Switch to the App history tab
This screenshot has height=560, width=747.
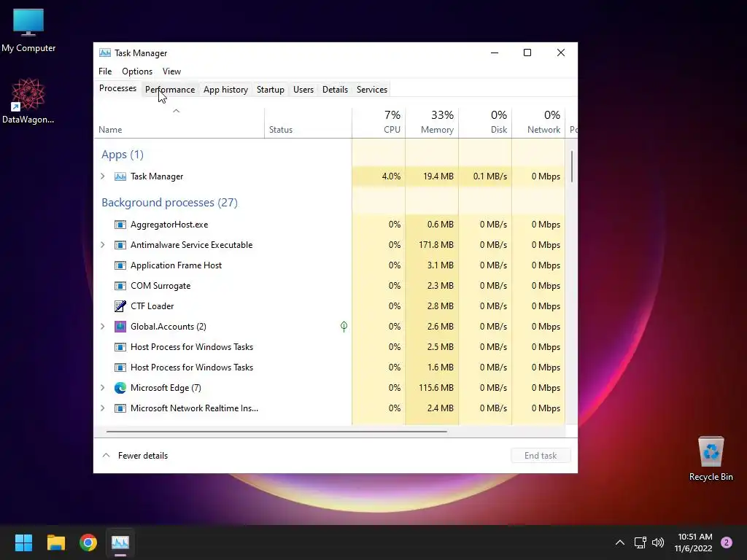pyautogui.click(x=226, y=90)
